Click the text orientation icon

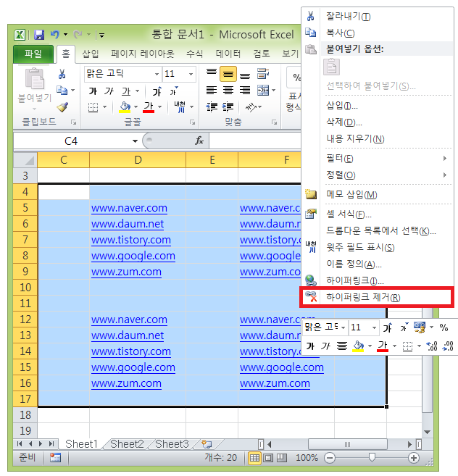[251, 107]
